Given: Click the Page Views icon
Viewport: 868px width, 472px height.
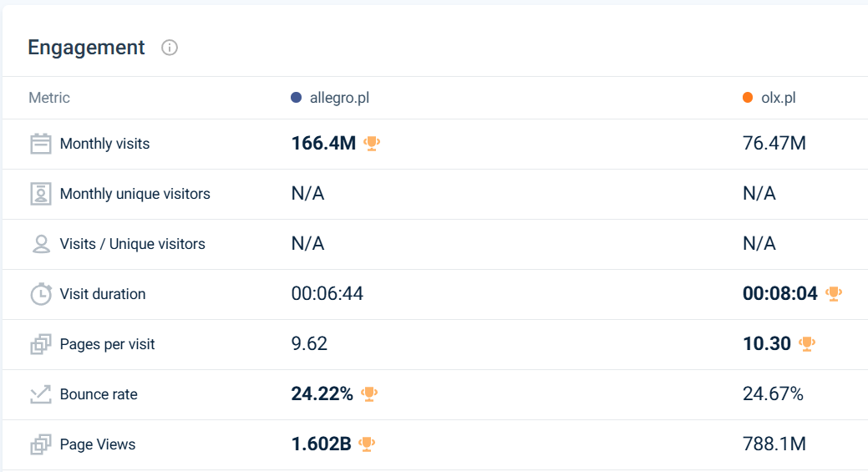Looking at the screenshot, I should [41, 444].
